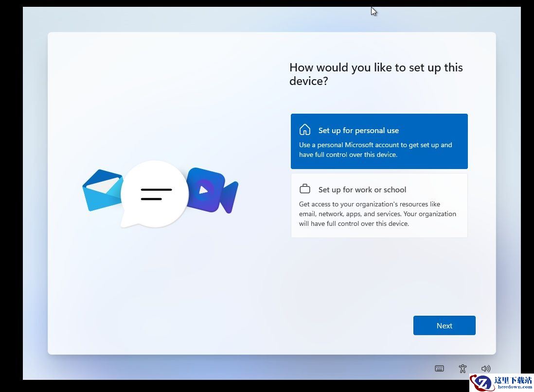Click the briefcase icon for work or school
Image resolution: width=534 pixels, height=392 pixels.
305,189
